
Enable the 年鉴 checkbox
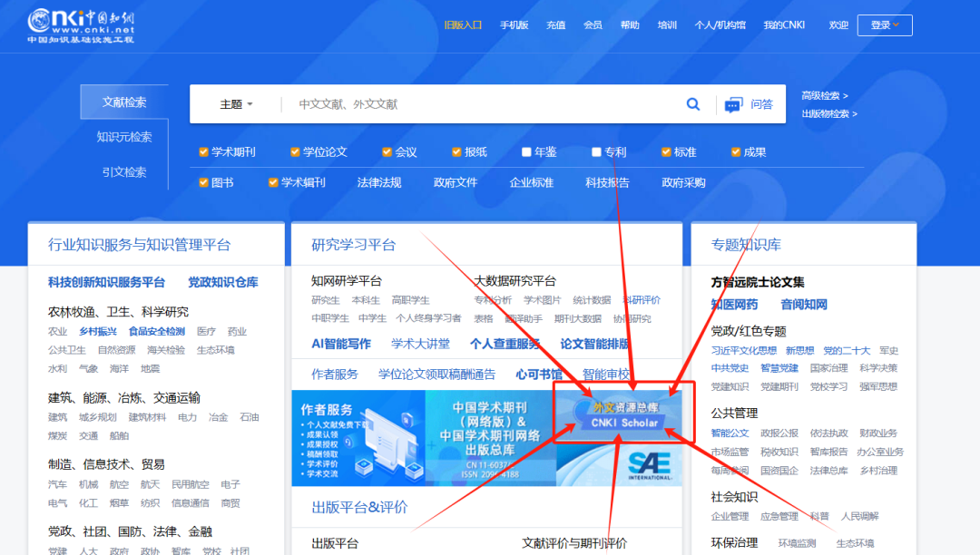click(526, 151)
